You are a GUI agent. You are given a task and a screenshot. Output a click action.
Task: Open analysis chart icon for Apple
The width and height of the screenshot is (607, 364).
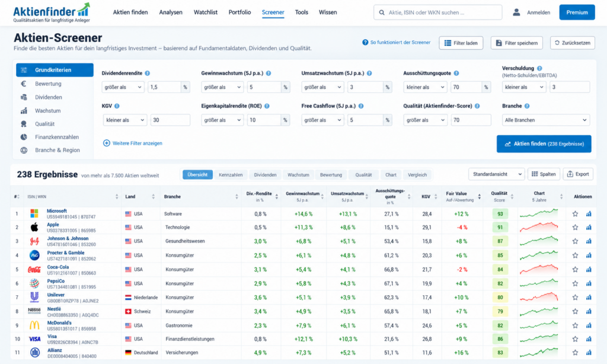[x=589, y=227]
